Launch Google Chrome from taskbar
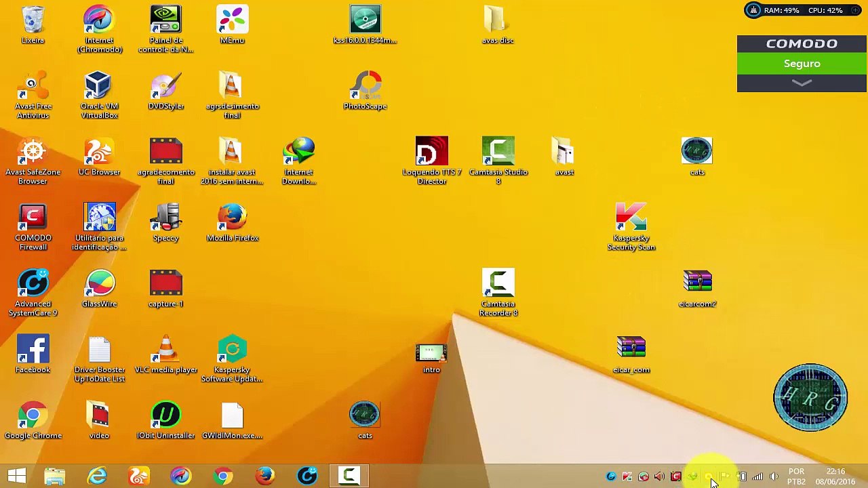The height and width of the screenshot is (488, 868). pyautogui.click(x=223, y=476)
